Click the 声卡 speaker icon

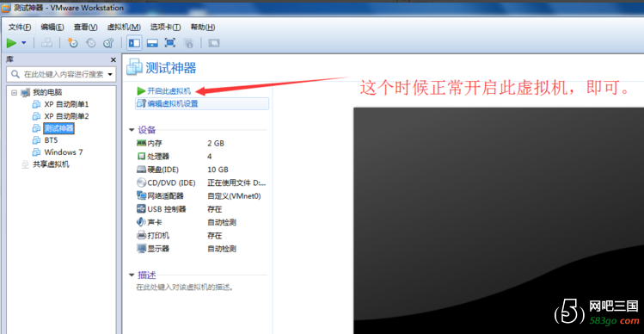pos(141,222)
